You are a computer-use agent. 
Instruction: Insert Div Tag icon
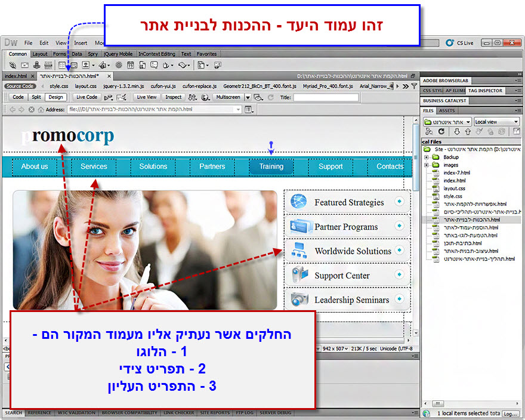[x=73, y=65]
